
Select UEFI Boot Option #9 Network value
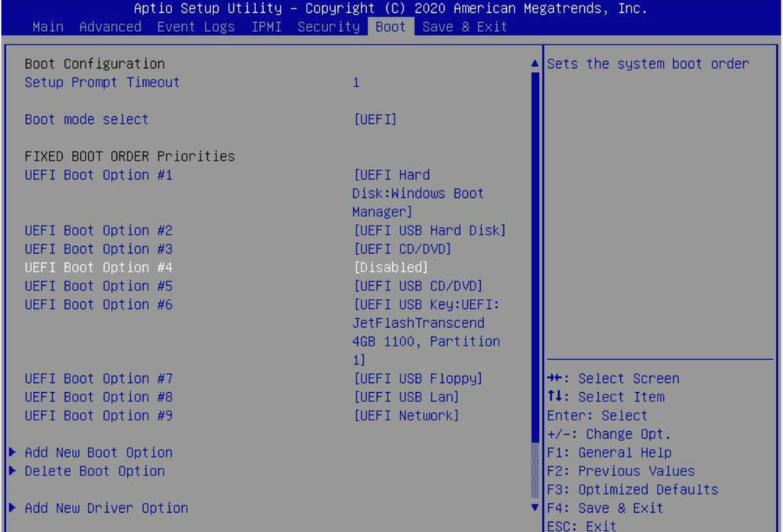pyautogui.click(x=406, y=416)
